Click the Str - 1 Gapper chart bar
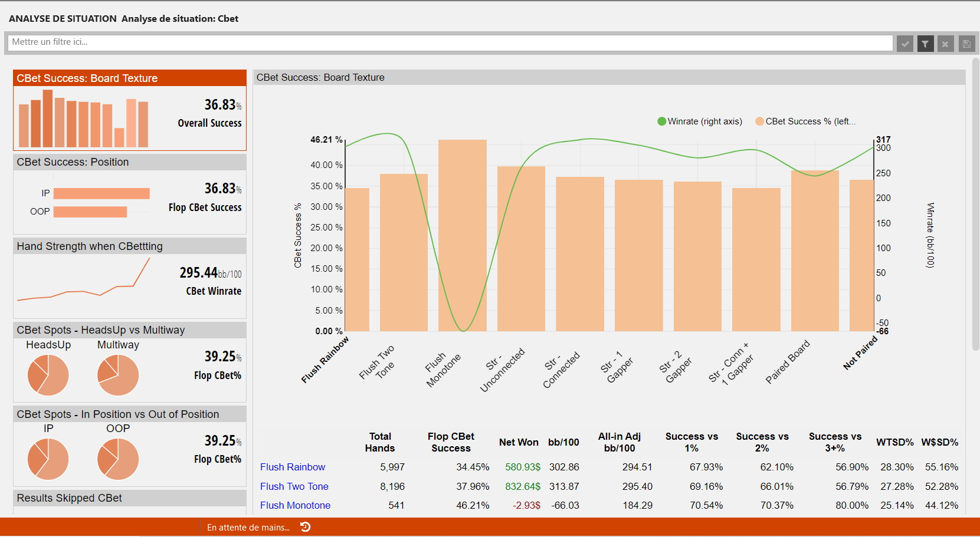 639,255
